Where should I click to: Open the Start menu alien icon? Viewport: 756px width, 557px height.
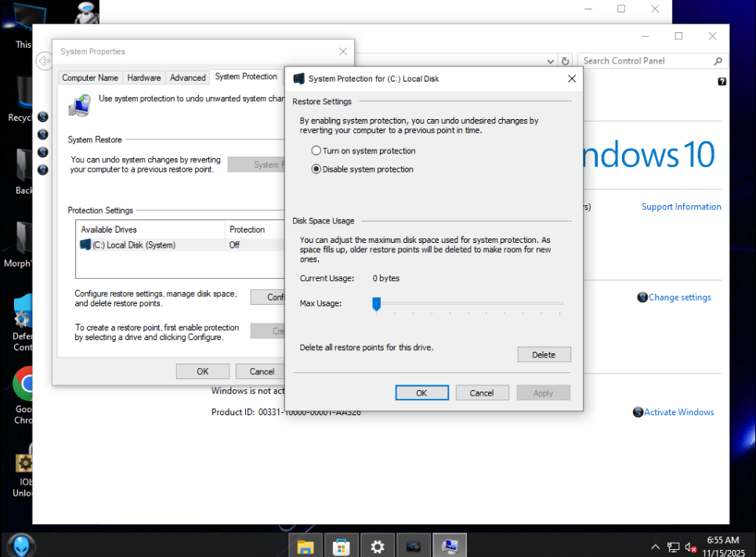pos(20,545)
